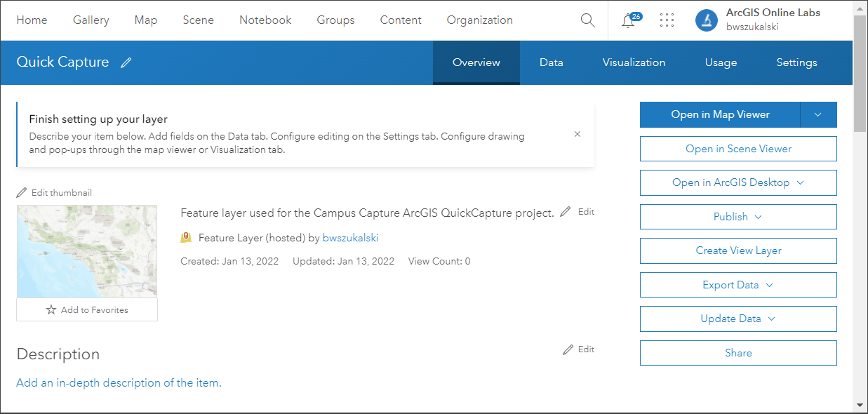Screen dimensions: 868x414
Task: Open the bwszukalski owner link
Action: point(350,238)
